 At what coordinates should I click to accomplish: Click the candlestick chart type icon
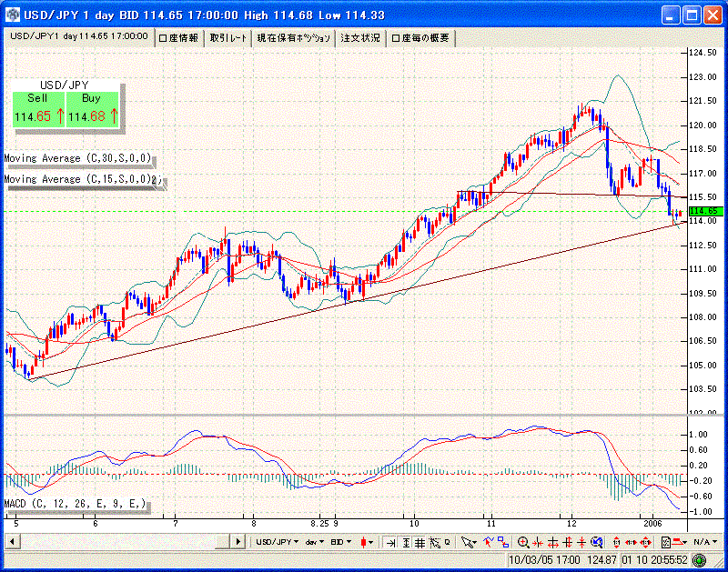(367, 542)
